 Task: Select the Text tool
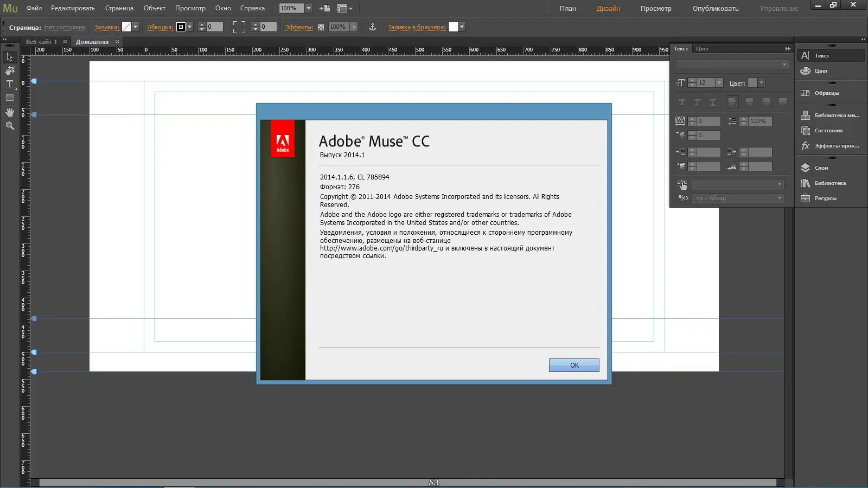[9, 84]
